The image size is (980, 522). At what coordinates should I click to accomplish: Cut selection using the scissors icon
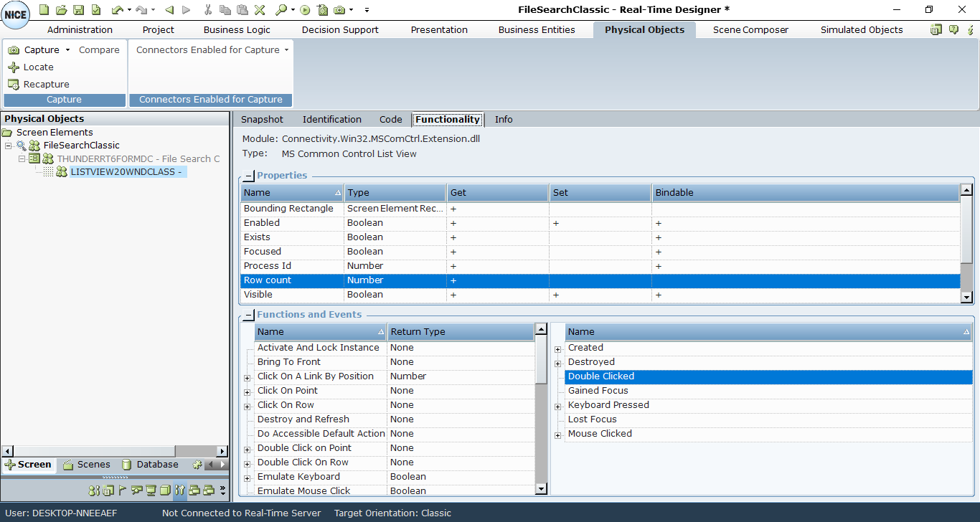click(208, 10)
